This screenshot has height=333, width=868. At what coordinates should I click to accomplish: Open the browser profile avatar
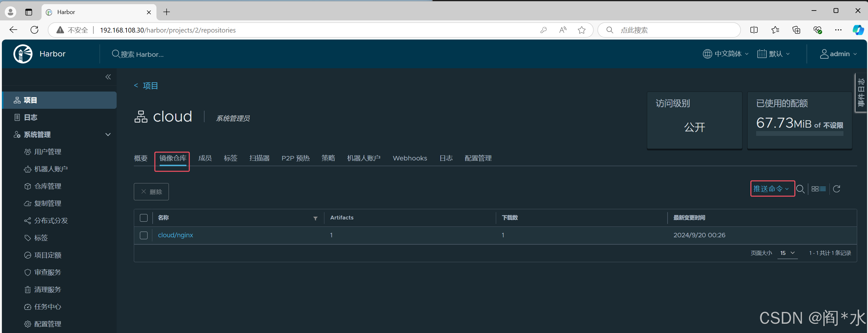pyautogui.click(x=11, y=12)
